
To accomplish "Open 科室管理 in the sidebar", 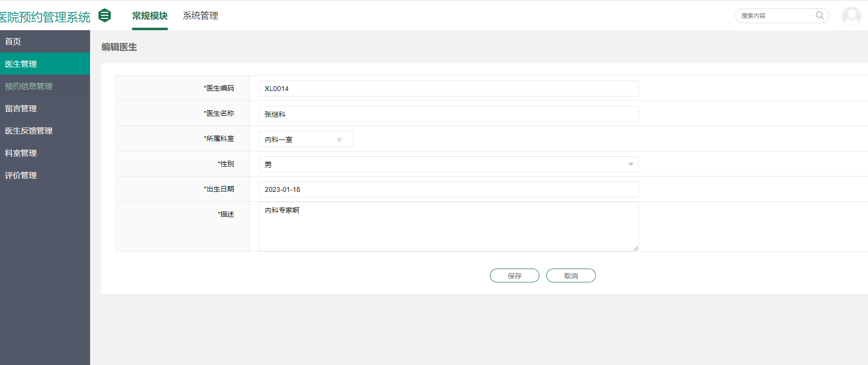I will (45, 153).
